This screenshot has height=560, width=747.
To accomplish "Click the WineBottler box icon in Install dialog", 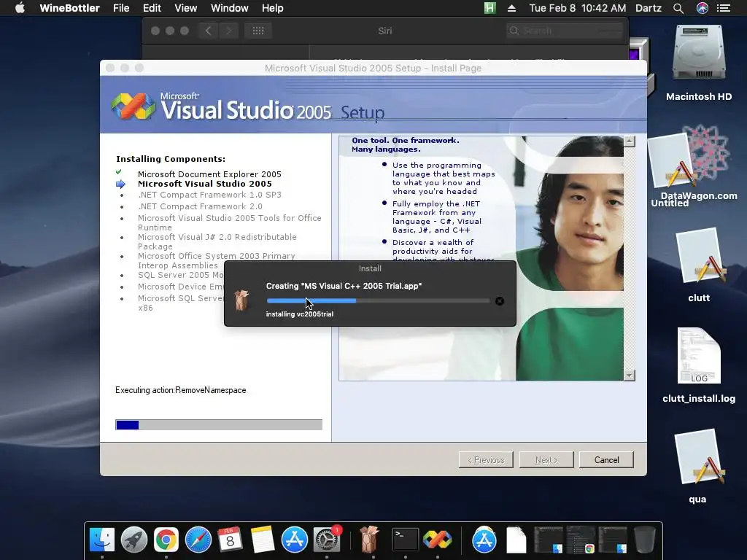I will click(x=242, y=300).
